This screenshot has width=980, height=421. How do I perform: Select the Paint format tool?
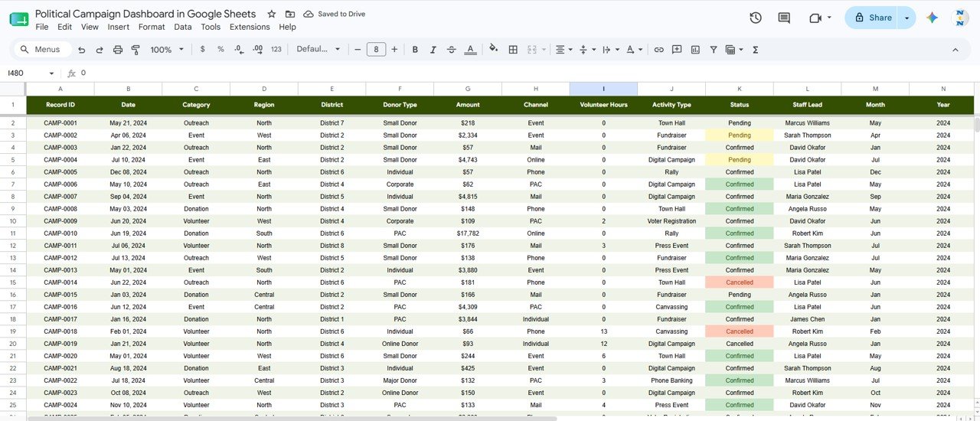pyautogui.click(x=136, y=50)
